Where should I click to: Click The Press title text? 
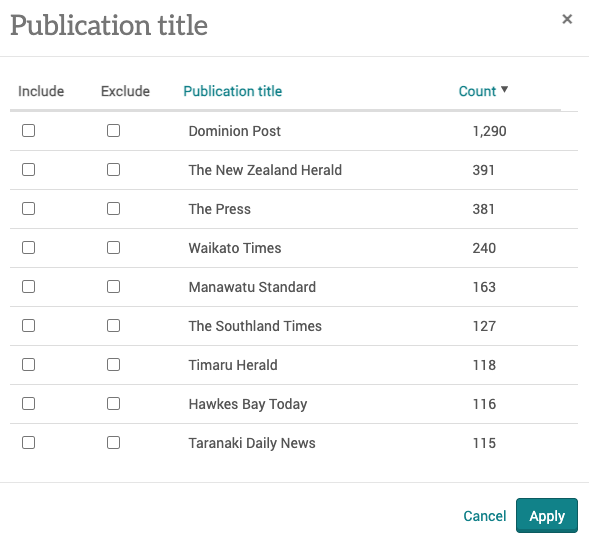(219, 209)
